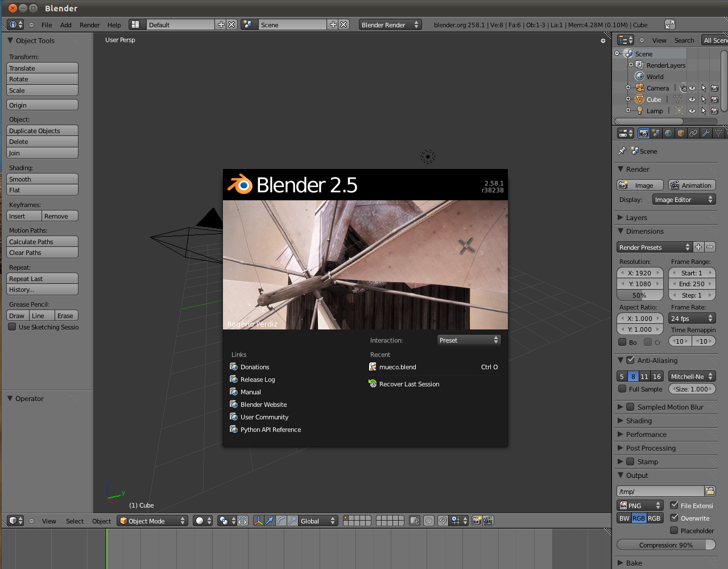Open the Display Image Editor dropdown
The height and width of the screenshot is (569, 728).
(684, 199)
